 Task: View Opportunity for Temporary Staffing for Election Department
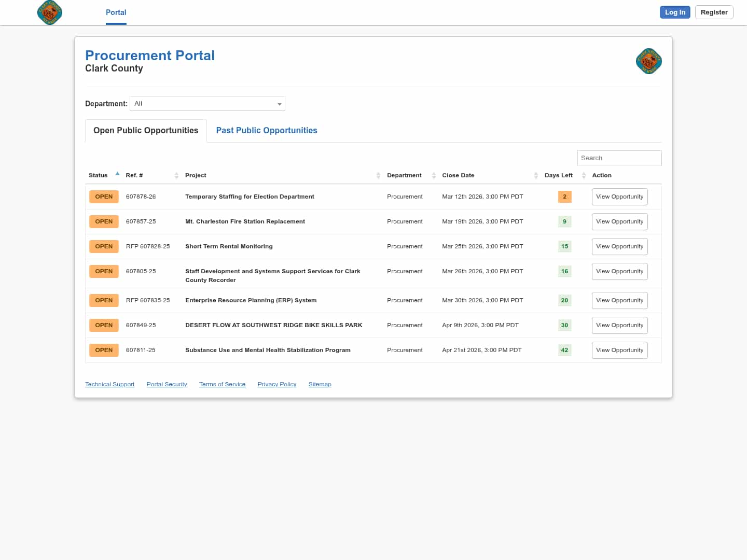619,197
